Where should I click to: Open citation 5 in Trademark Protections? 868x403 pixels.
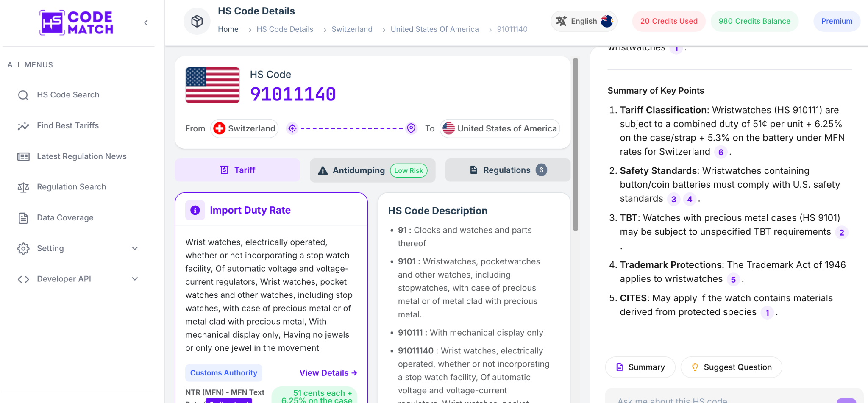tap(733, 279)
